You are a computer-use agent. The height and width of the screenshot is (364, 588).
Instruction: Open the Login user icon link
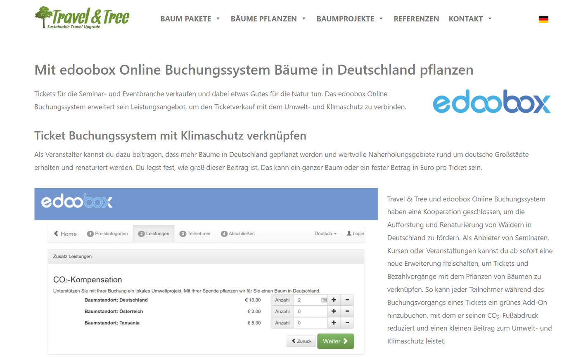click(355, 234)
